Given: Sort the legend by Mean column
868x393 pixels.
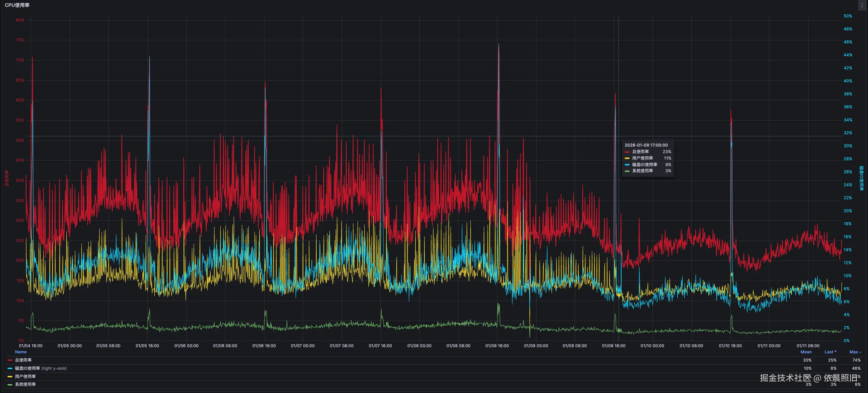Looking at the screenshot, I should coord(806,352).
